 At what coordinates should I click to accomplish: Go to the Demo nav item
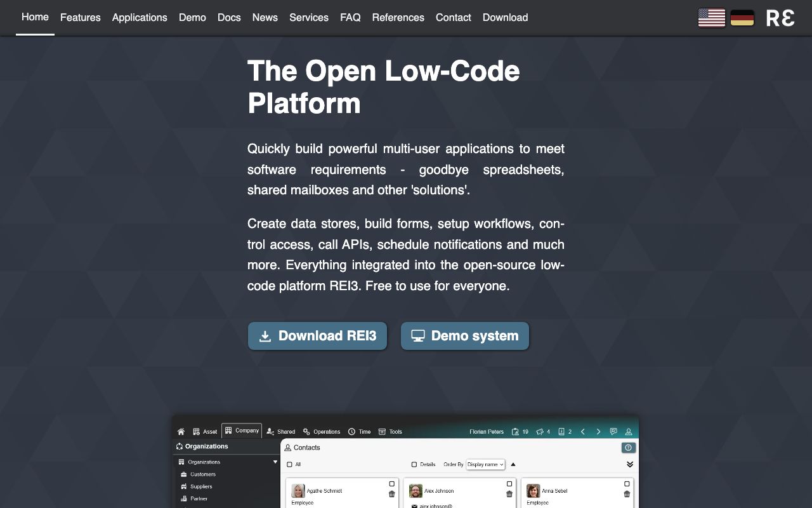point(192,18)
